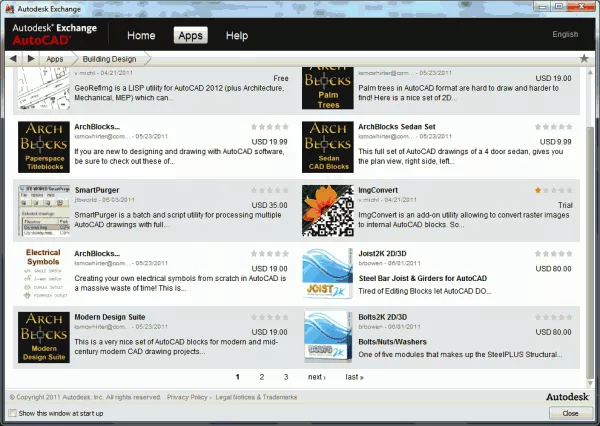Select the Apps tab
The image size is (600, 426).
[191, 35]
